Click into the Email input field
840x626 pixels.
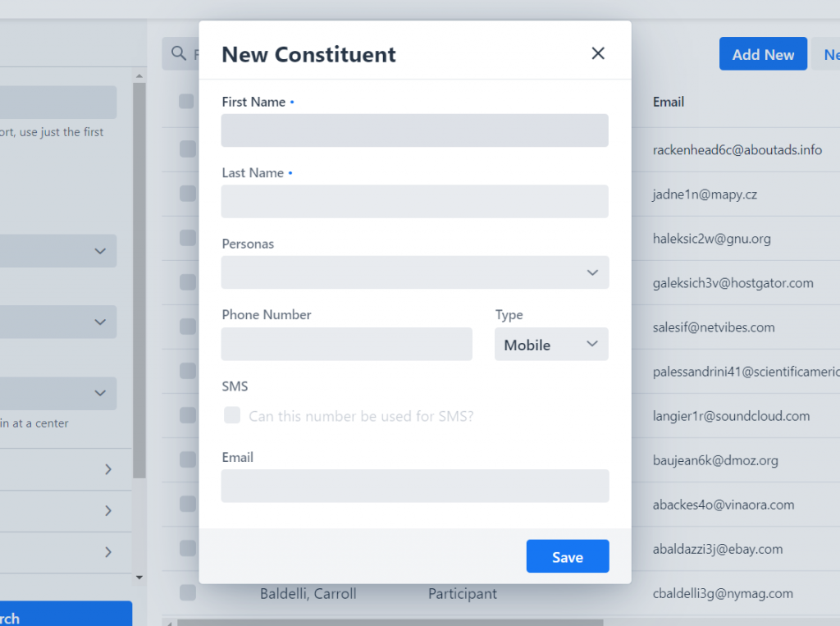point(414,487)
